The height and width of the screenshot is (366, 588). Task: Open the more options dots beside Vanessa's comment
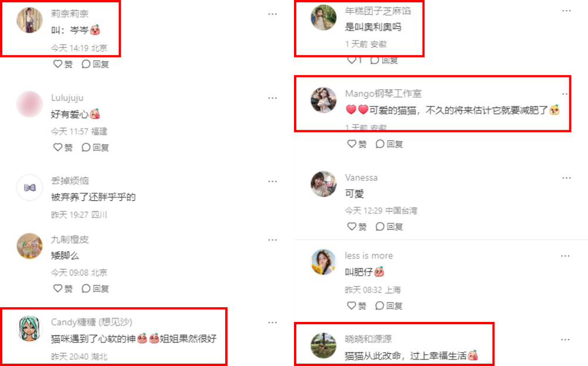point(566,178)
